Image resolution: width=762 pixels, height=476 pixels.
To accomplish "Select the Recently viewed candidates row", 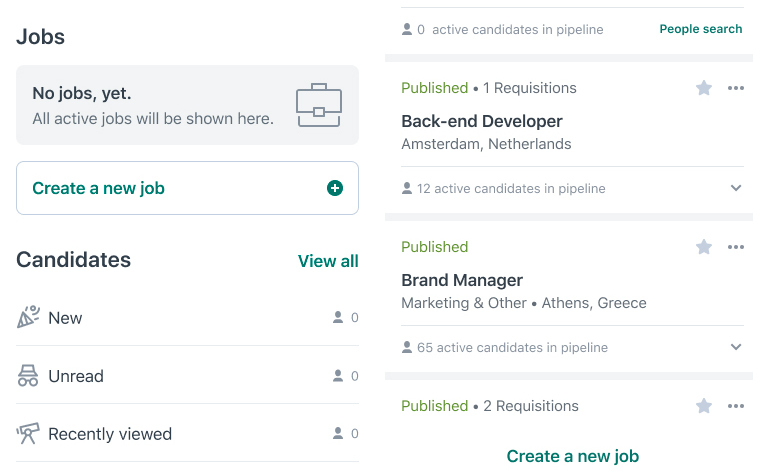I will [188, 433].
